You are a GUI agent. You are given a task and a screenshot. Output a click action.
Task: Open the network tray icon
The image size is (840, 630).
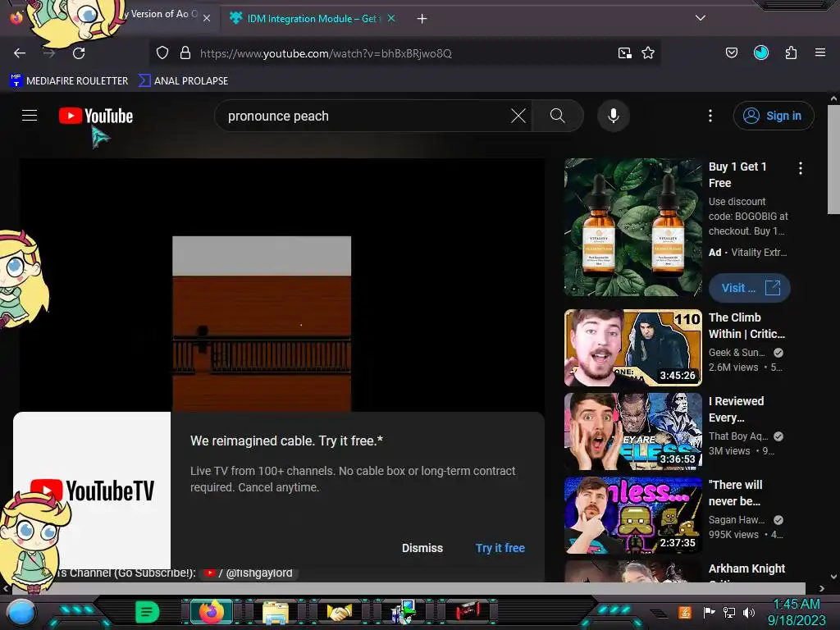[x=728, y=612]
